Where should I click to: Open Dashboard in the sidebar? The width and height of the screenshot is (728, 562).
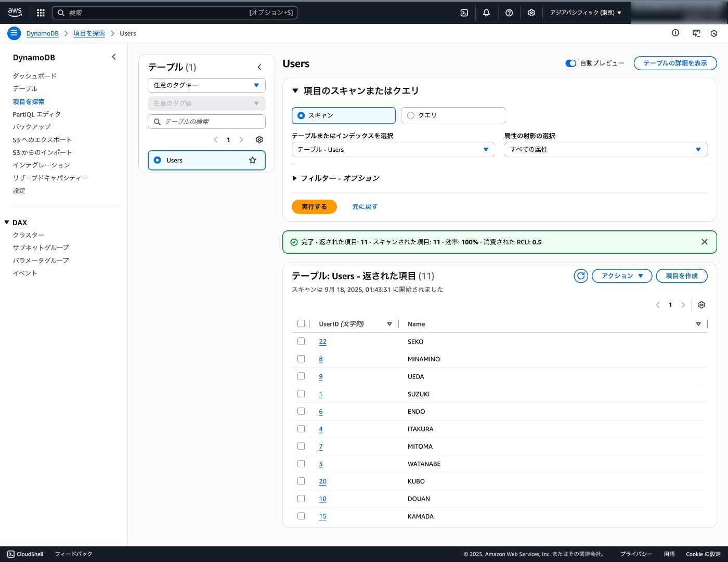(x=35, y=76)
